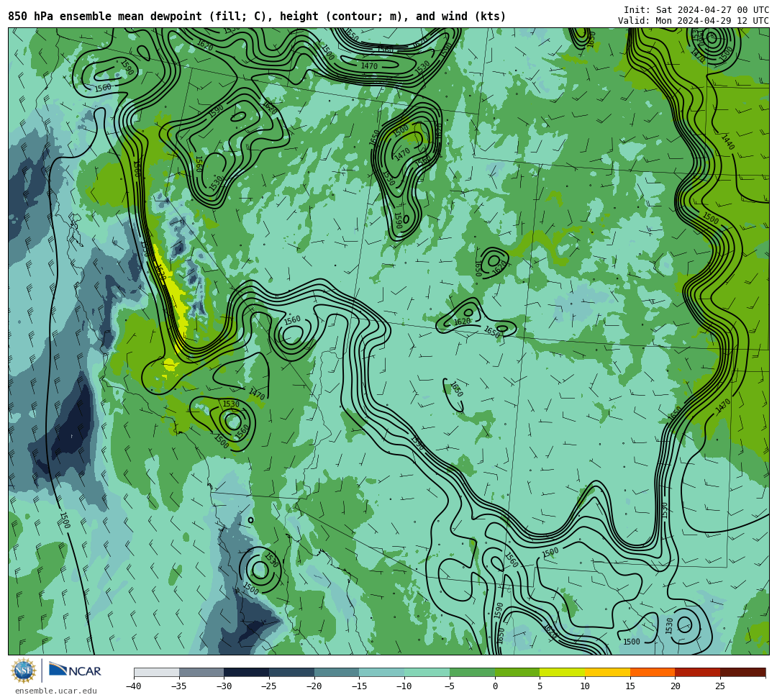The width and height of the screenshot is (777, 700).
Task: Click the -40 to -35 colorbar swatch
Action: (x=156, y=672)
